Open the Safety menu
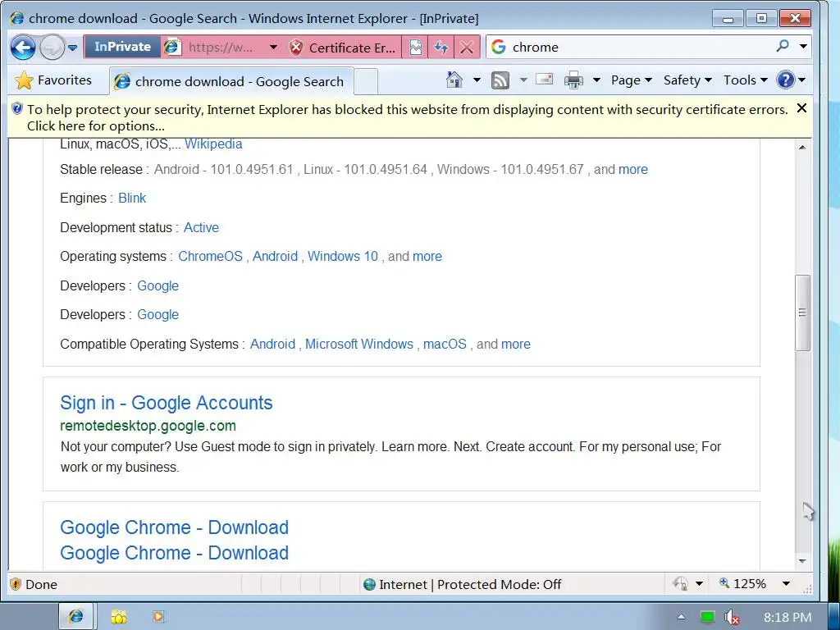The image size is (840, 630). coord(687,80)
